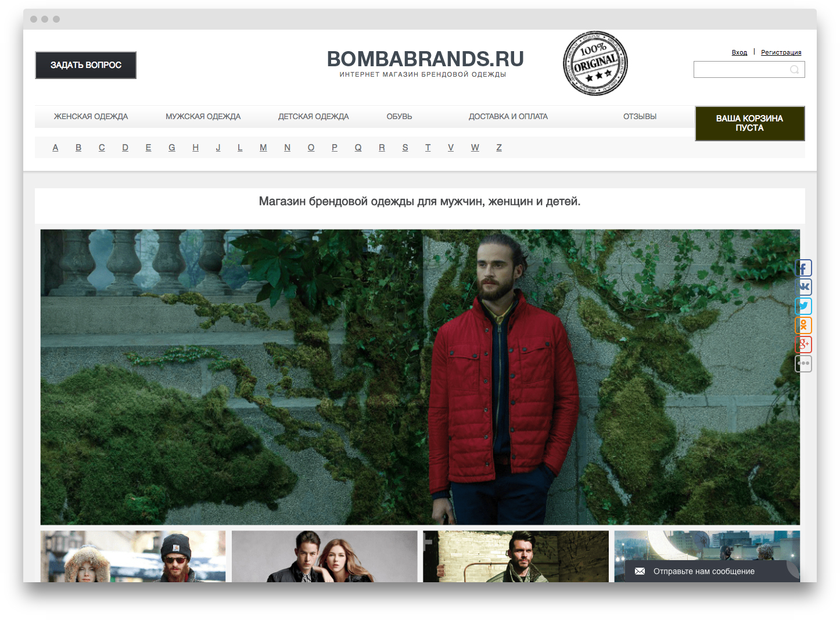Select brands starting with V
This screenshot has width=840, height=620.
451,148
